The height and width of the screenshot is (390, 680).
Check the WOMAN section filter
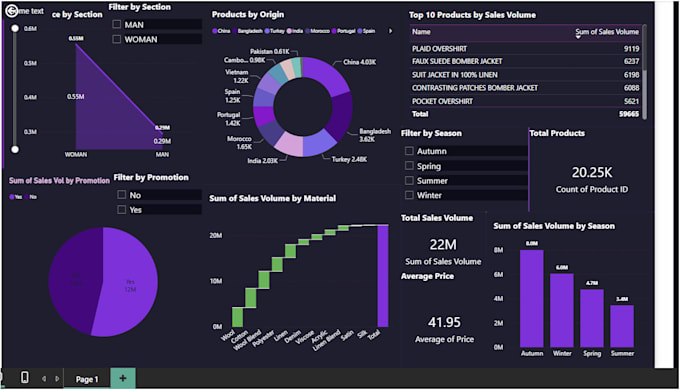tap(116, 39)
